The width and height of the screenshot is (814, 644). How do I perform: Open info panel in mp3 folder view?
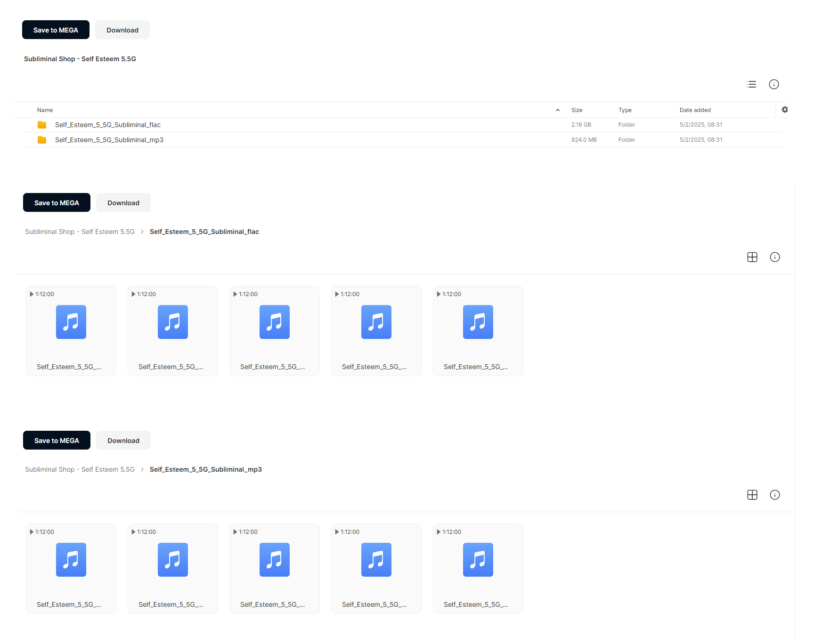click(x=775, y=495)
